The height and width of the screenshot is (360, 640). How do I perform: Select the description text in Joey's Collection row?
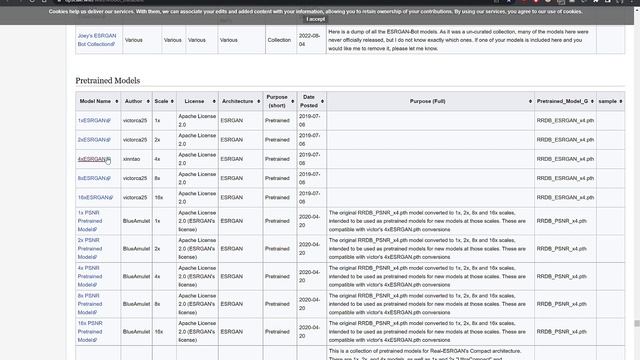458,40
